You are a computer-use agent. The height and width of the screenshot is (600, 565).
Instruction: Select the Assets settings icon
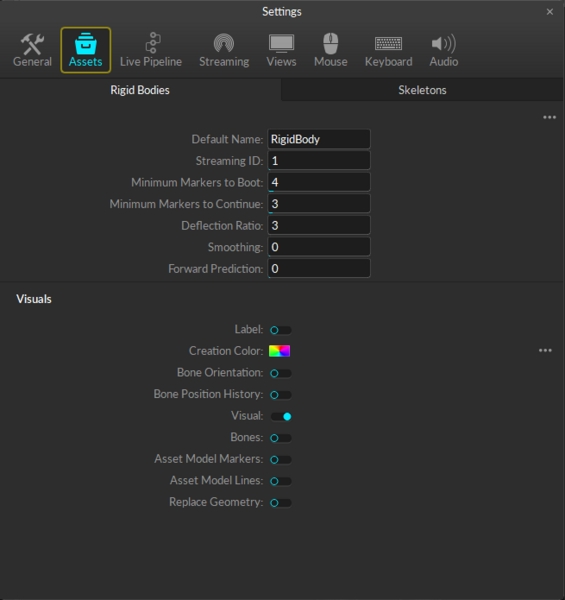(86, 43)
